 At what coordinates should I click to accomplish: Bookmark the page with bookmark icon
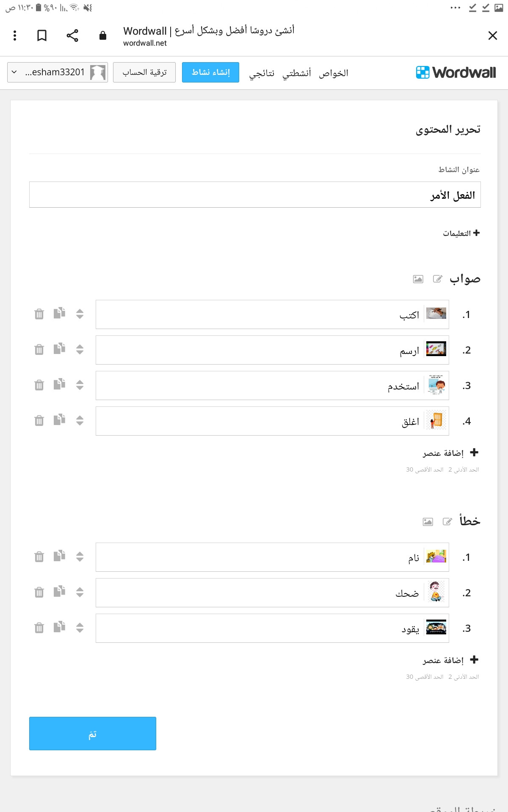[42, 36]
